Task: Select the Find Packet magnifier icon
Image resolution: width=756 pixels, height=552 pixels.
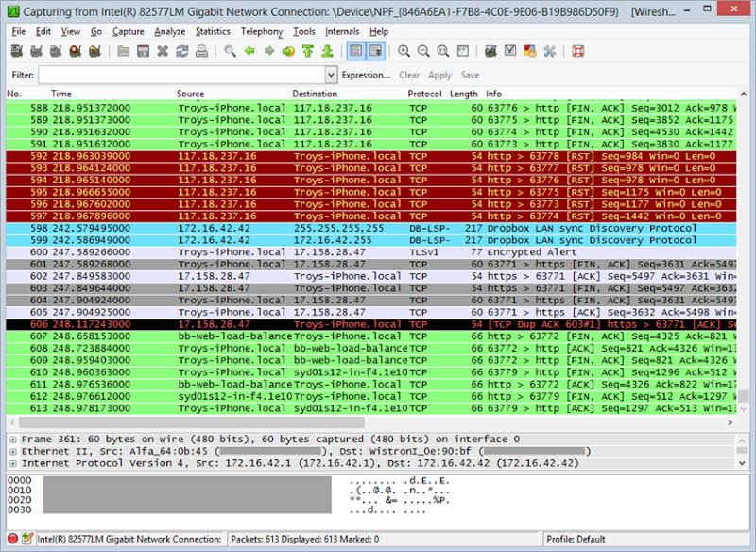Action: (x=229, y=51)
